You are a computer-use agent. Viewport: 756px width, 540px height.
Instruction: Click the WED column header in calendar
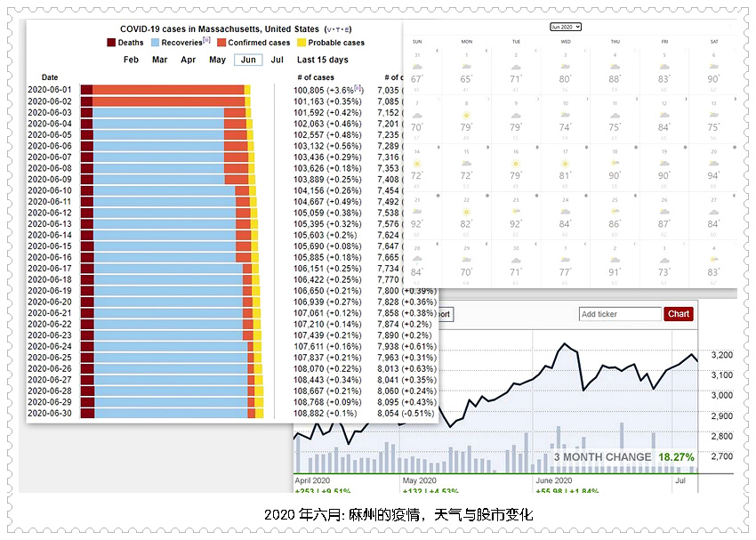point(566,42)
